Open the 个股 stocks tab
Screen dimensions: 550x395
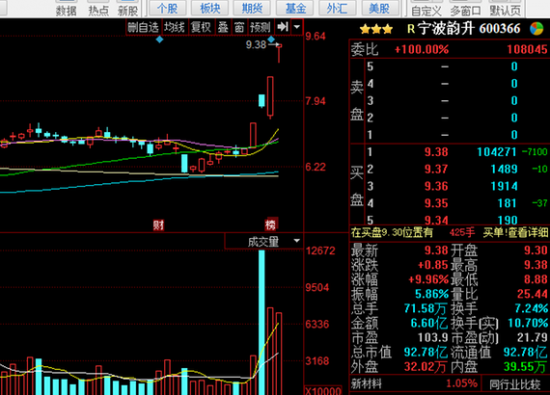click(167, 8)
